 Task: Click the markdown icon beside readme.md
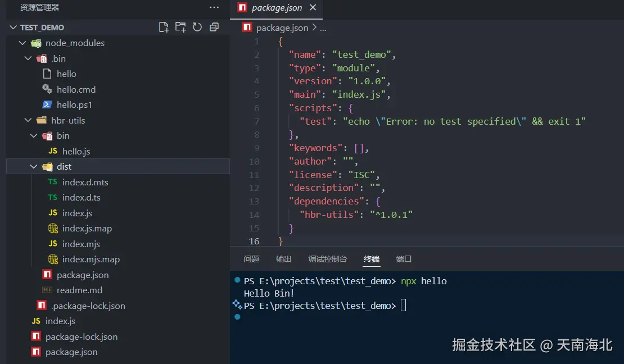(47, 290)
